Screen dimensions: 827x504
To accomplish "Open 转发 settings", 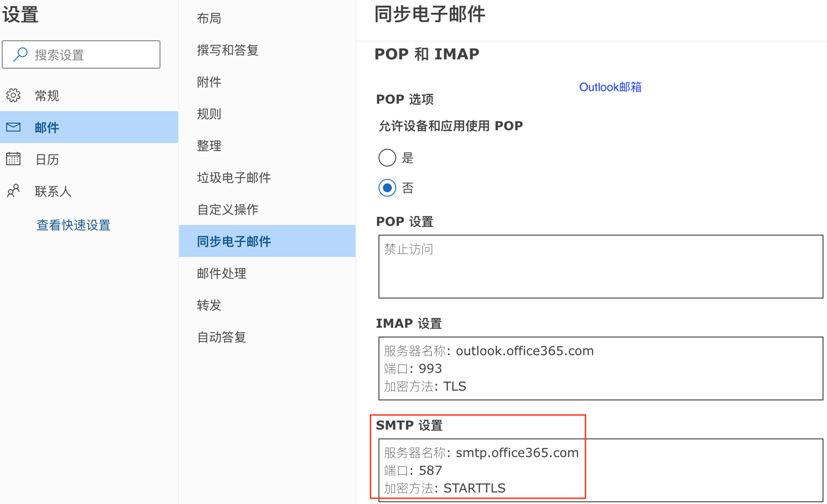I will [209, 305].
